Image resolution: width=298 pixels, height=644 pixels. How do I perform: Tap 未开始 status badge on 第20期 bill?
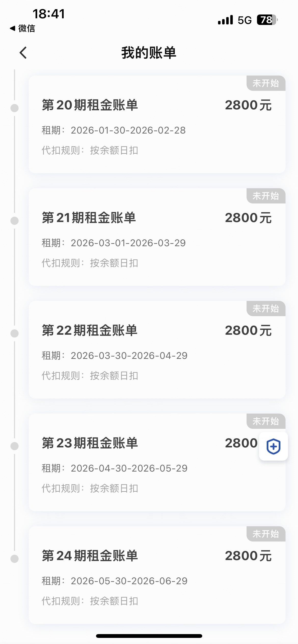266,83
